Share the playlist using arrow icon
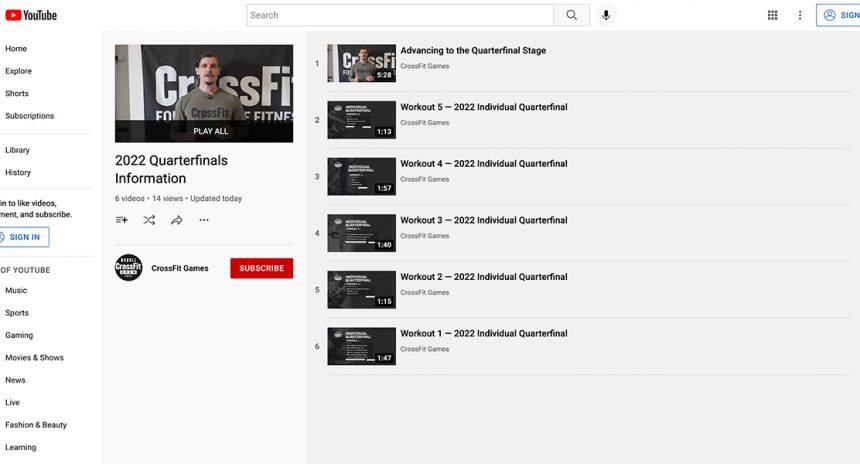Image resolution: width=860 pixels, height=464 pixels. pos(177,220)
